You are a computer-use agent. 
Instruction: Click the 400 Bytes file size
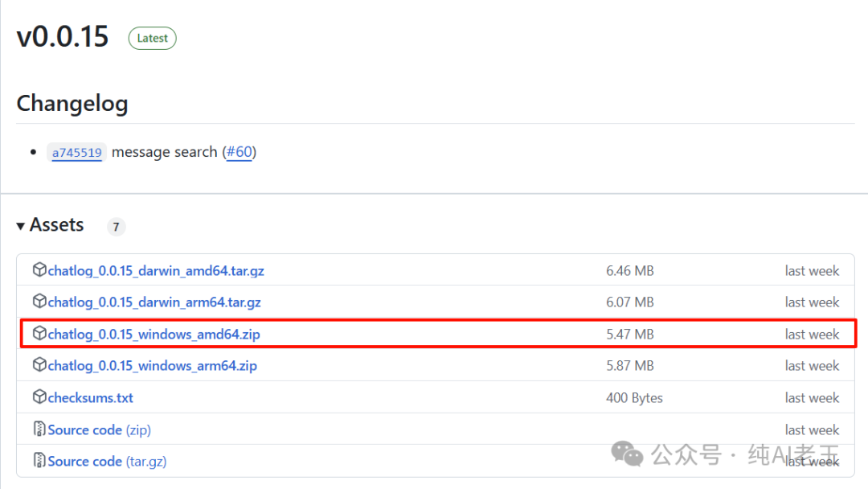point(634,398)
